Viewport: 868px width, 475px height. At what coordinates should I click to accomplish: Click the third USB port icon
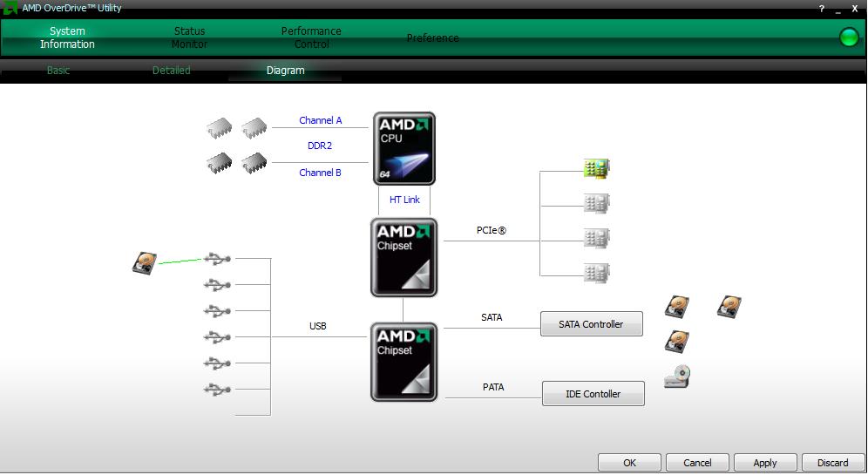(x=217, y=311)
